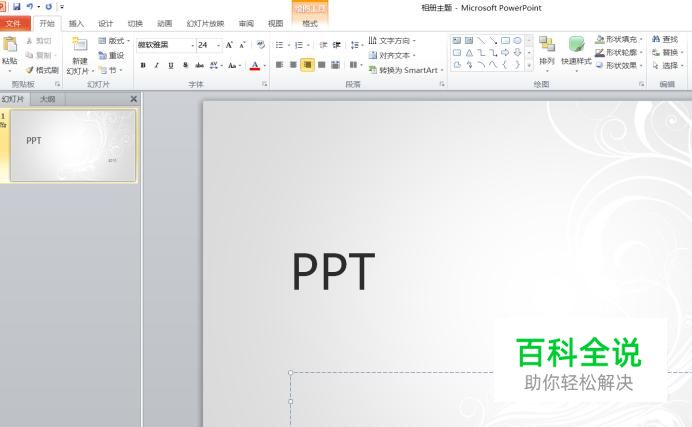Screen dimensions: 692x427
Task: Toggle Italic formatting
Action: (157, 65)
